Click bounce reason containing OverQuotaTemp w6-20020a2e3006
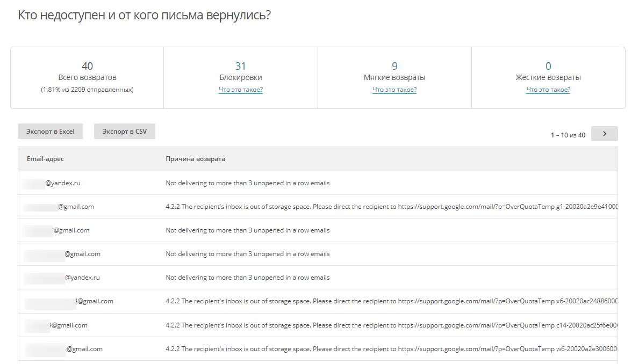Image resolution: width=639 pixels, height=364 pixels. click(391, 348)
